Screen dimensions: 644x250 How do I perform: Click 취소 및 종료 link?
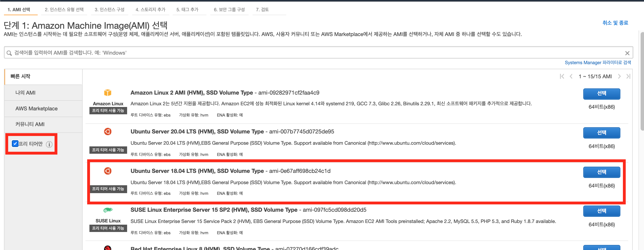pos(615,23)
